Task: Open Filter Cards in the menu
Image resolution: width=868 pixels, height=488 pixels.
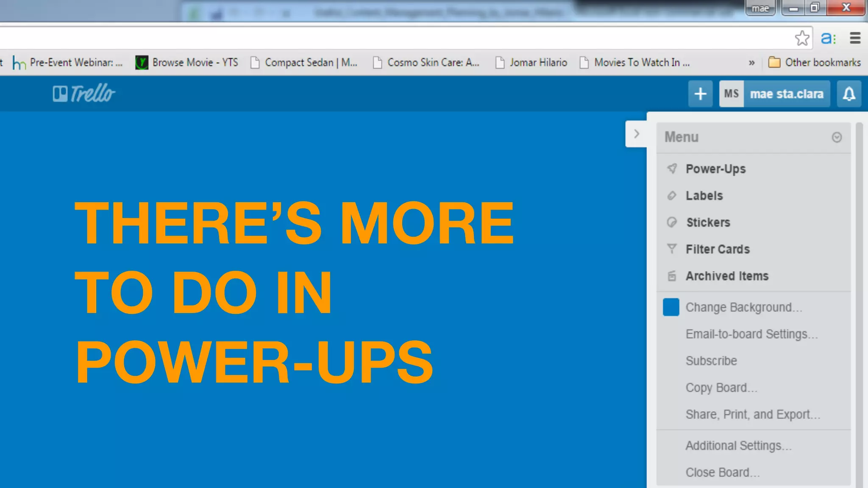Action: (718, 249)
